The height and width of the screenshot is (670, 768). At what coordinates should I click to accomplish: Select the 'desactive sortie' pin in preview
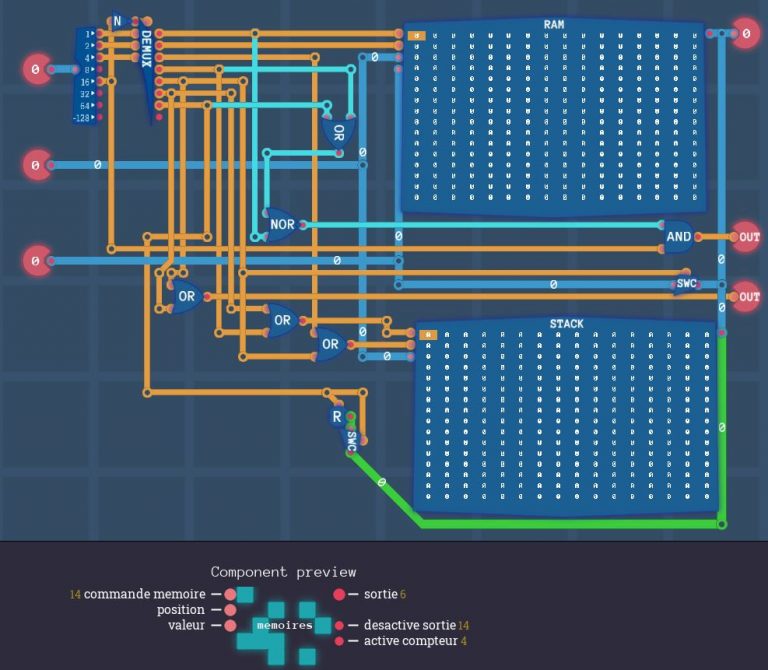(x=339, y=625)
